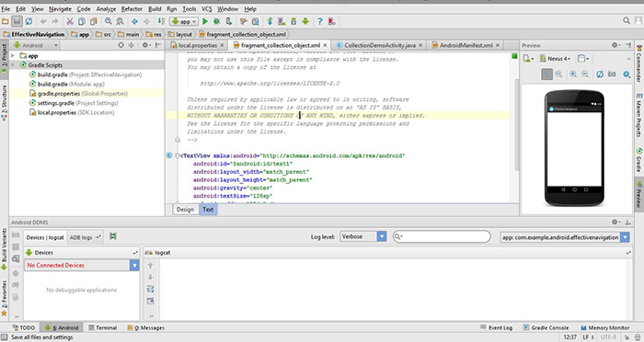Toggle the zoom-to-fit preview button

tap(546, 74)
